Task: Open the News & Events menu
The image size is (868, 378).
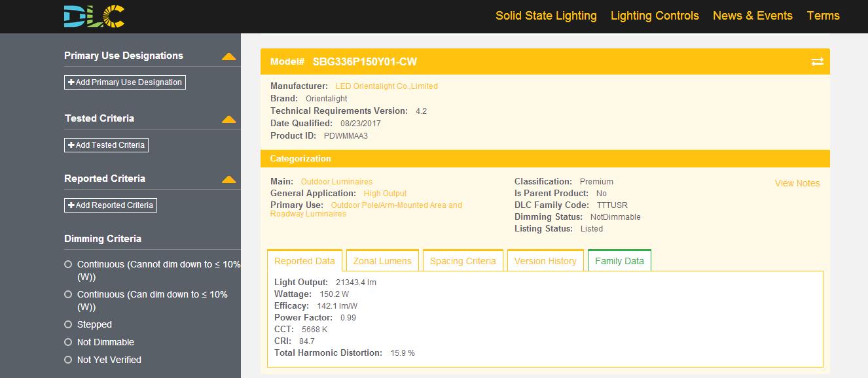Action: tap(752, 16)
